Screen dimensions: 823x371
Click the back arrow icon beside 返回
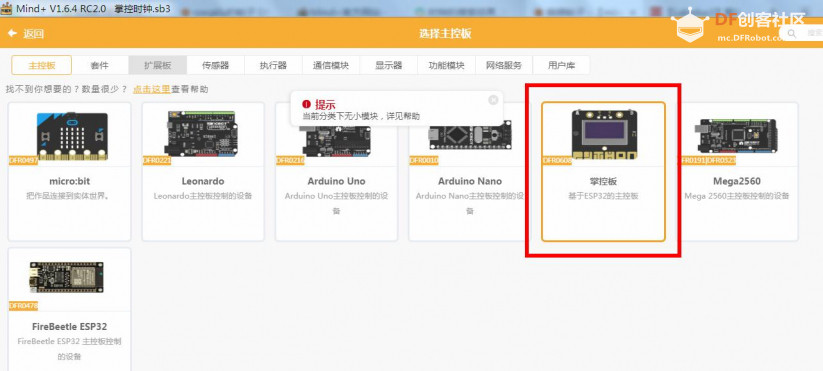point(12,34)
